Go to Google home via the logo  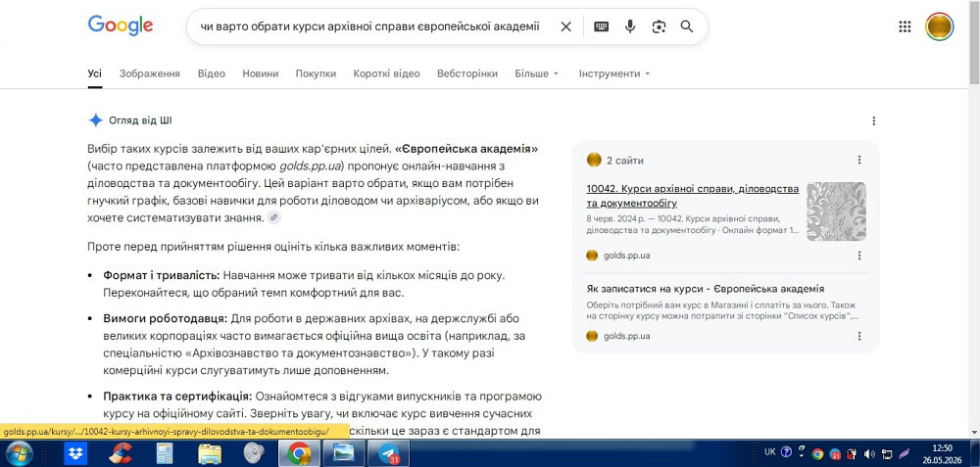pyautogui.click(x=121, y=25)
